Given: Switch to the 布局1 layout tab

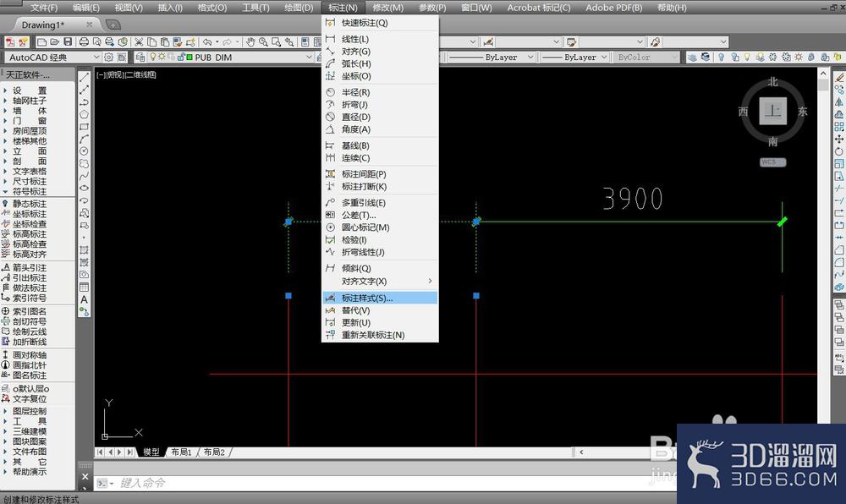Looking at the screenshot, I should pos(182,452).
